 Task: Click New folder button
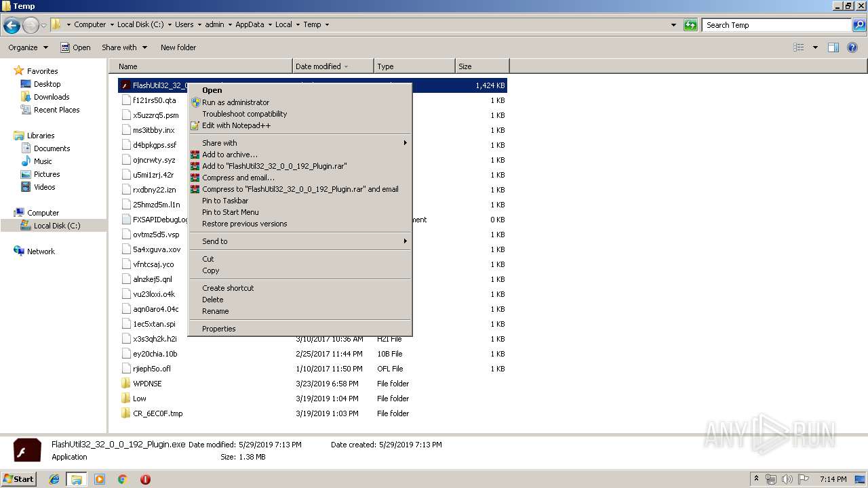pyautogui.click(x=178, y=47)
